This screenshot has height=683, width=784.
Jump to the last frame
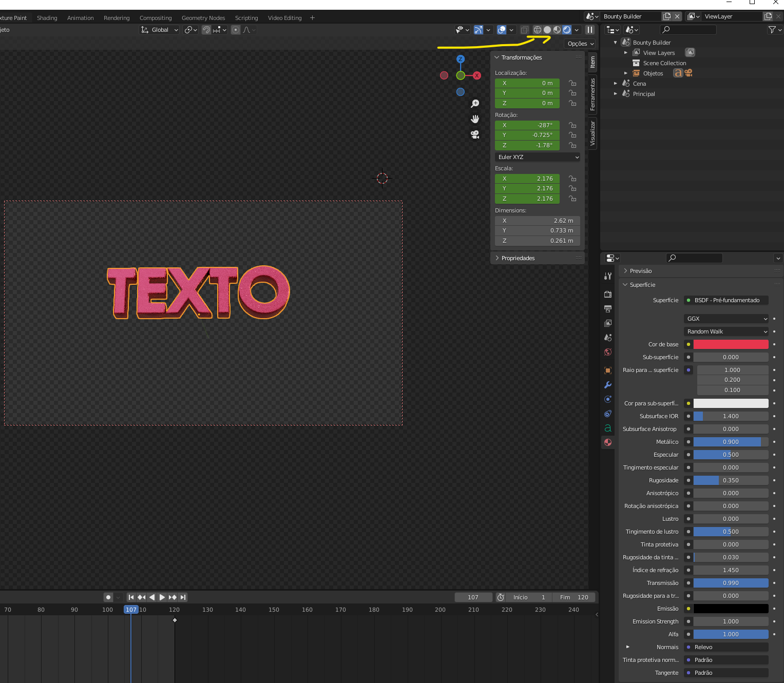(x=183, y=597)
